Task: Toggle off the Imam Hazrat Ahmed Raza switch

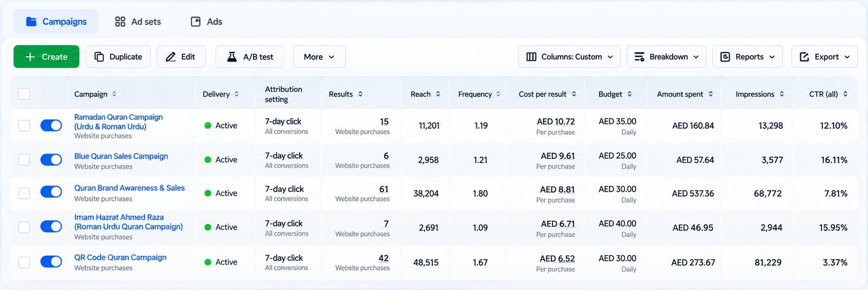Action: [51, 227]
